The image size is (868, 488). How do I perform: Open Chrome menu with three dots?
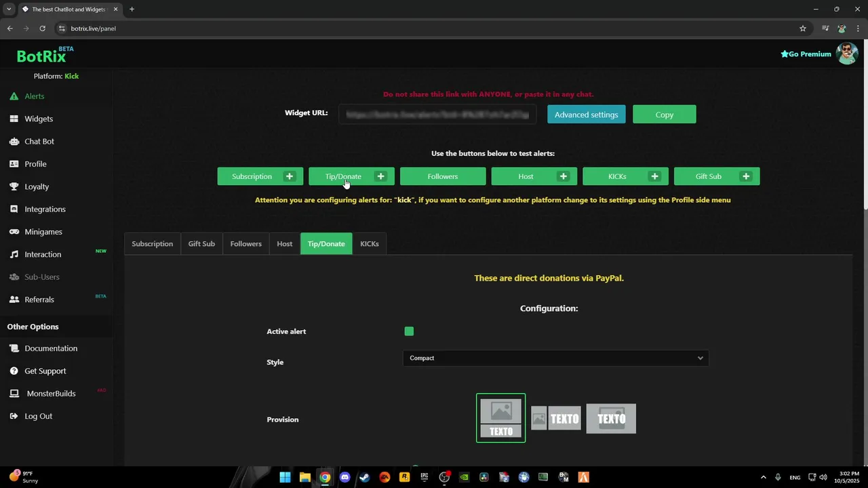(859, 28)
